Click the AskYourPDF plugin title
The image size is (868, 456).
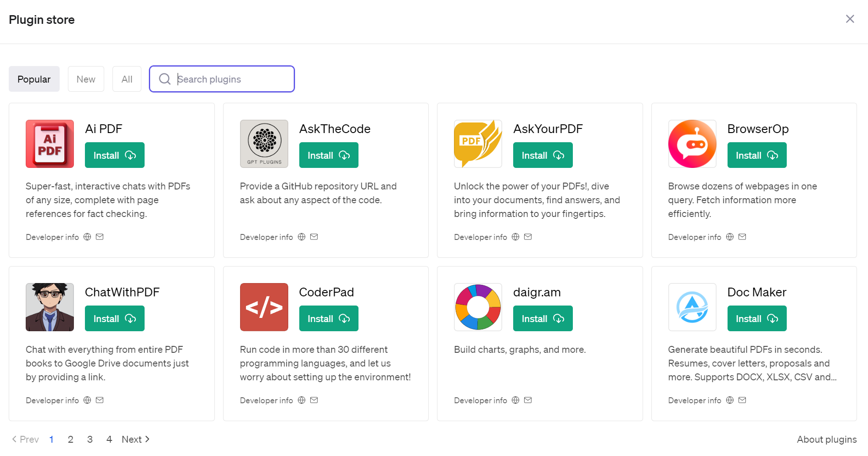[x=548, y=129]
